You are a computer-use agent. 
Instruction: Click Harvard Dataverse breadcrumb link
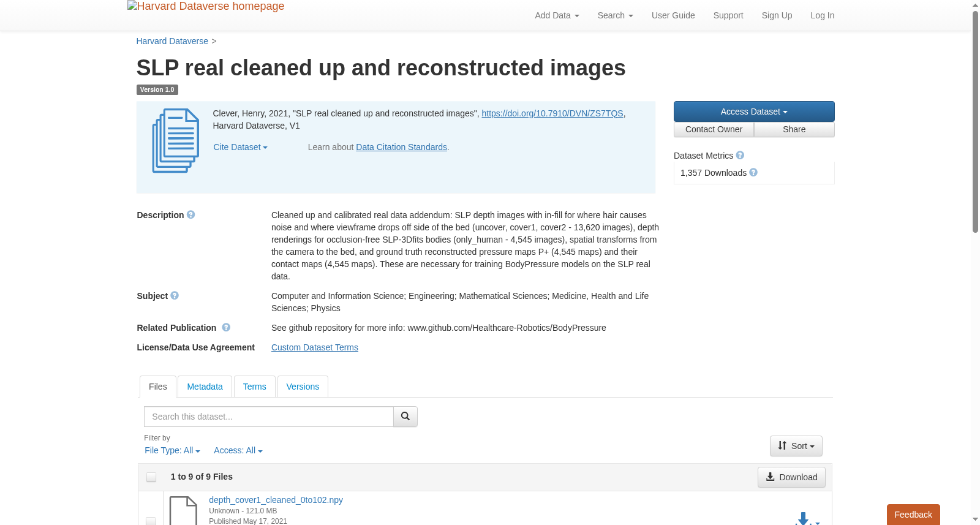[x=172, y=41]
